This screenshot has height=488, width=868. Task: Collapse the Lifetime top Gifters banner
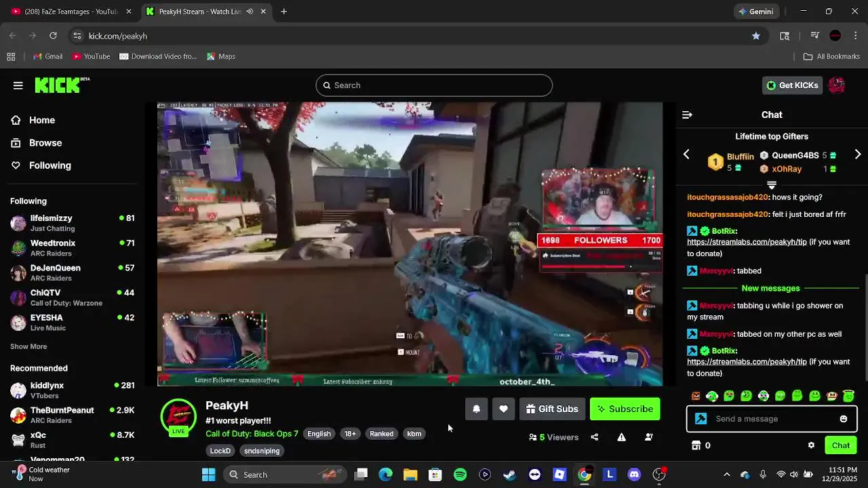[772, 185]
